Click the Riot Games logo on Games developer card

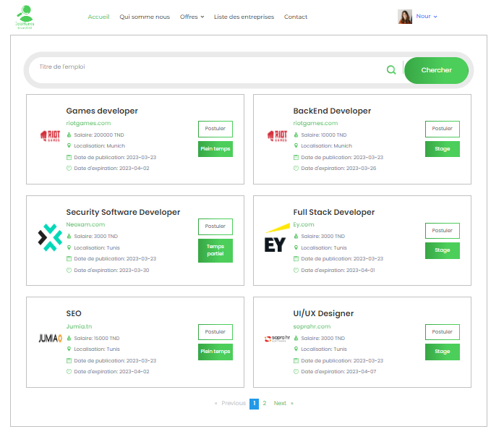click(x=51, y=135)
